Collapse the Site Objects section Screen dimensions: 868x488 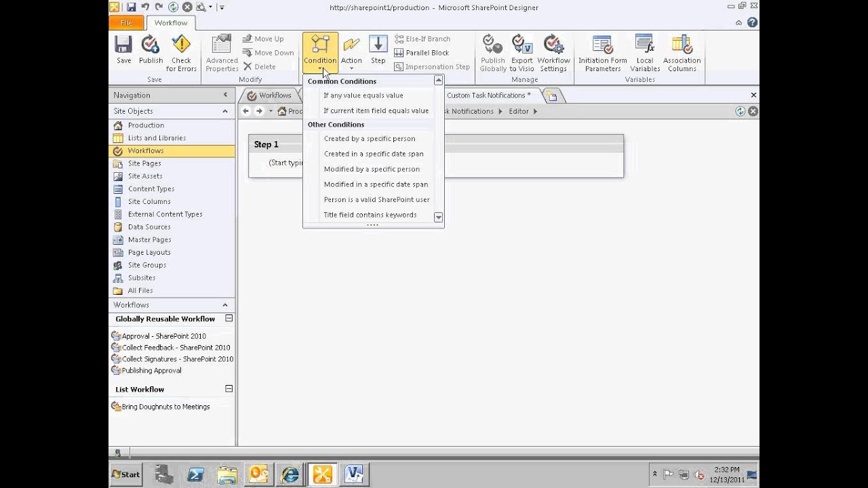point(225,111)
